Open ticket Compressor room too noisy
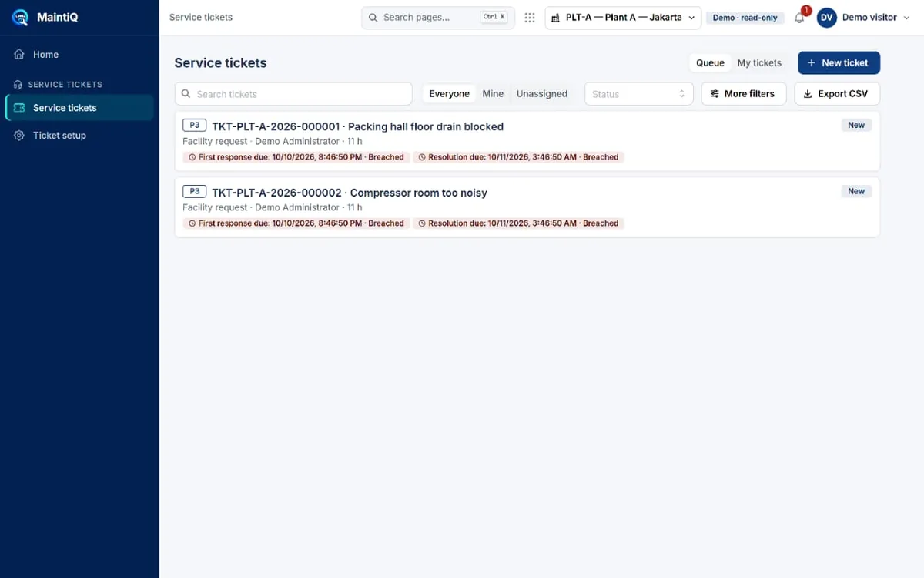This screenshot has height=578, width=924. click(527, 207)
